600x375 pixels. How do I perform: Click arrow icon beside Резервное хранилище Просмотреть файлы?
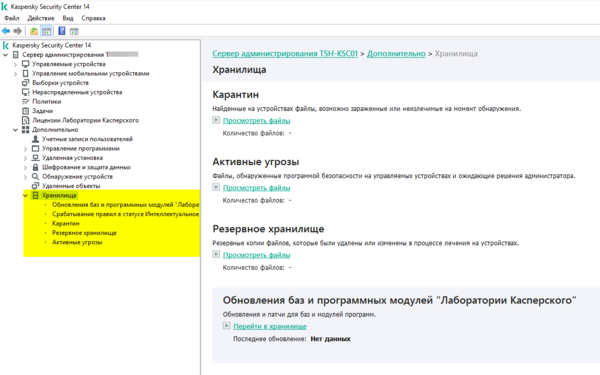coord(216,254)
